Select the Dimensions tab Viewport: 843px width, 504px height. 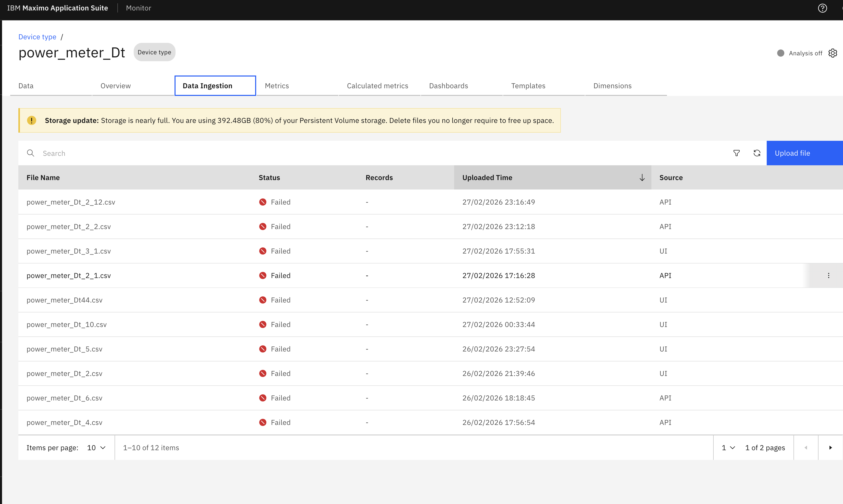pos(612,86)
